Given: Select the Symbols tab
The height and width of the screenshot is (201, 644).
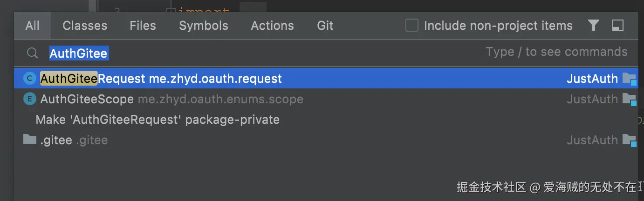Looking at the screenshot, I should point(204,25).
